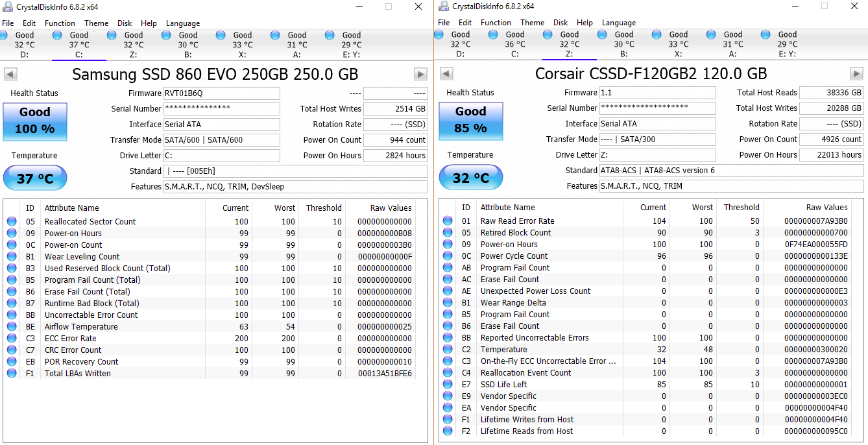Select drive C: status orb in right window
Viewport: 868px width, 445px height.
click(x=493, y=34)
